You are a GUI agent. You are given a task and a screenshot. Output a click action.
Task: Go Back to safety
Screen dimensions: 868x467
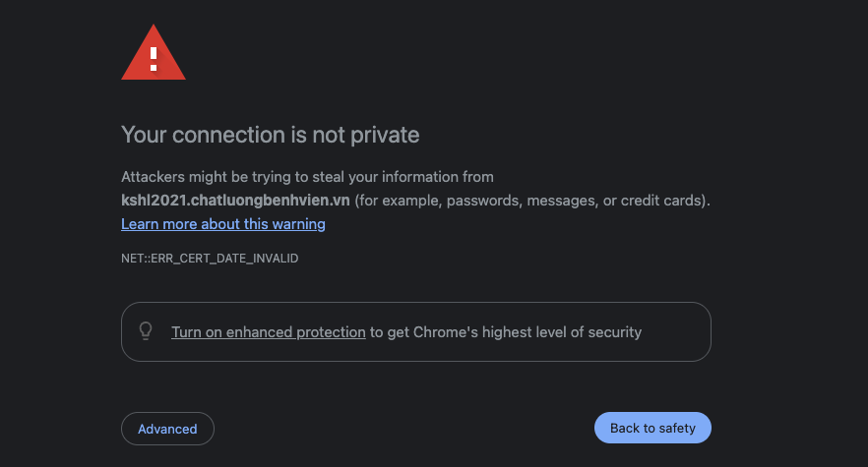point(652,428)
